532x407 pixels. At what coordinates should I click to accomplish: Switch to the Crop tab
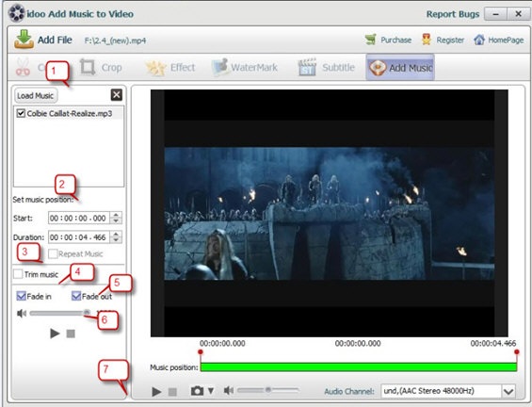pos(101,67)
